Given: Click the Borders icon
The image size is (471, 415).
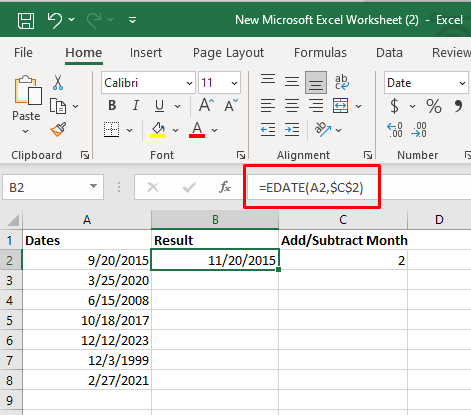Looking at the screenshot, I should 111,130.
